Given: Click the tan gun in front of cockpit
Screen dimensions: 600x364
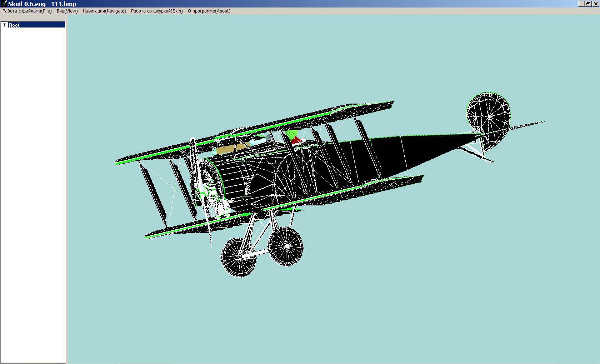Looking at the screenshot, I should (232, 148).
